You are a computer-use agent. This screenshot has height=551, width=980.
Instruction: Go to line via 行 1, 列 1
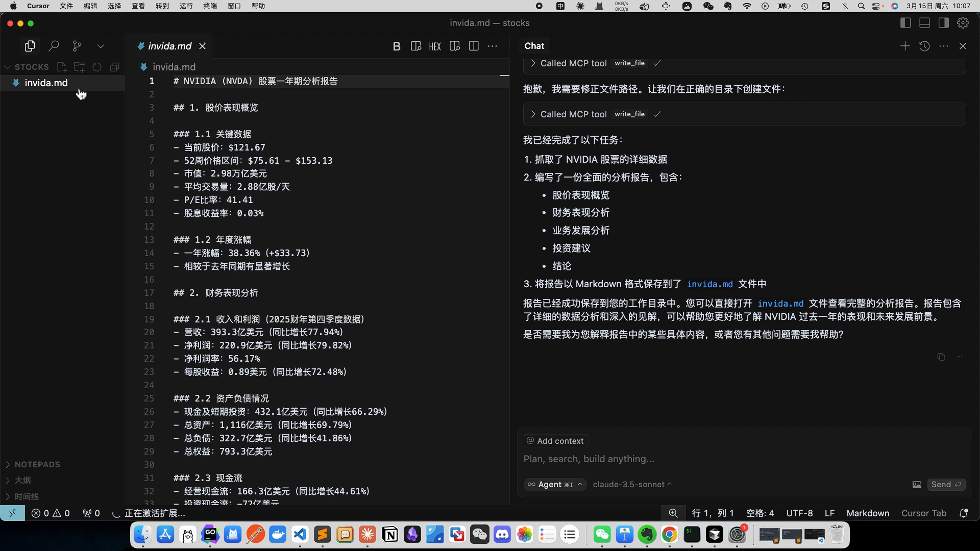[x=713, y=513]
